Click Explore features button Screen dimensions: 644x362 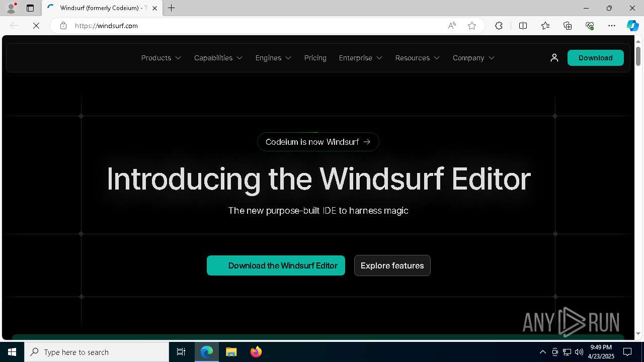tap(392, 265)
